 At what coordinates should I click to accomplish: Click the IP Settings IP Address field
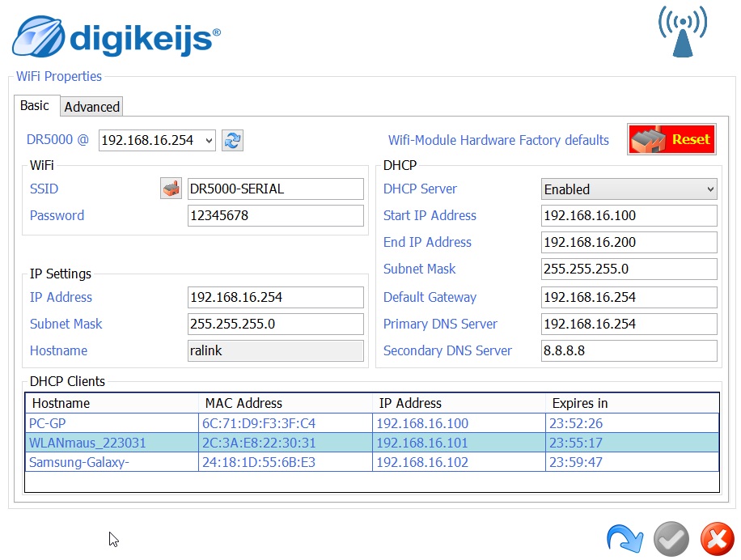tap(276, 297)
